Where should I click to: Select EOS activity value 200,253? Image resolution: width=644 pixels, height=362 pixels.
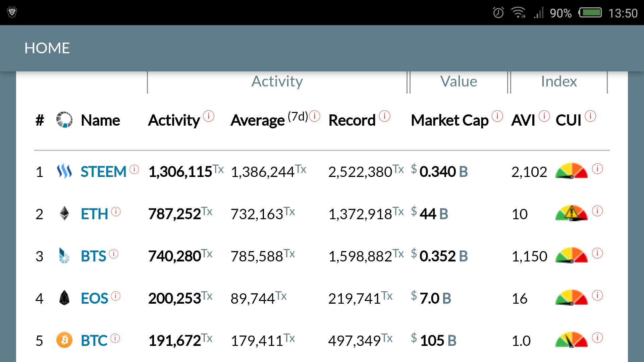174,299
